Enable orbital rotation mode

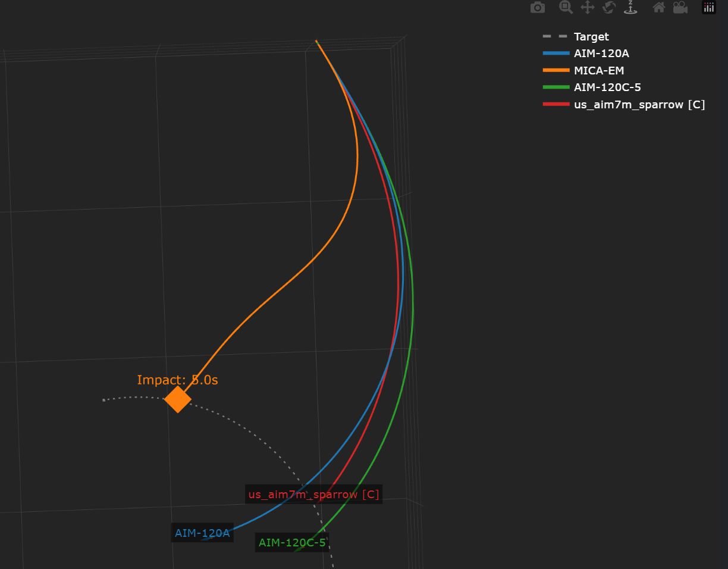(x=609, y=8)
